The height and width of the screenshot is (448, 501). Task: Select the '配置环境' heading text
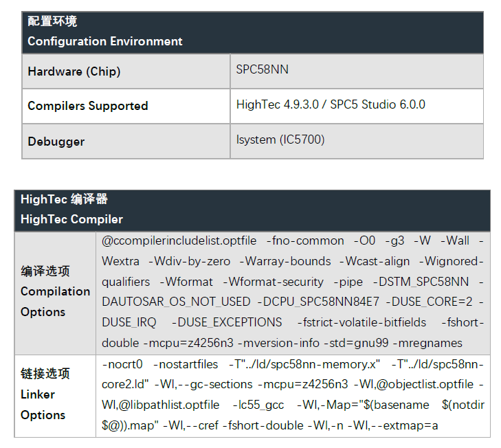click(x=52, y=21)
